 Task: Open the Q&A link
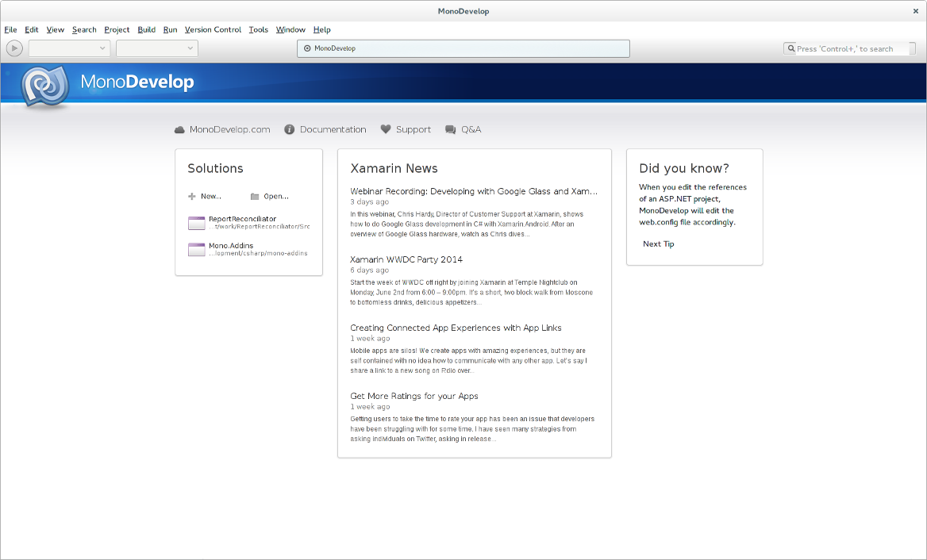coord(471,129)
